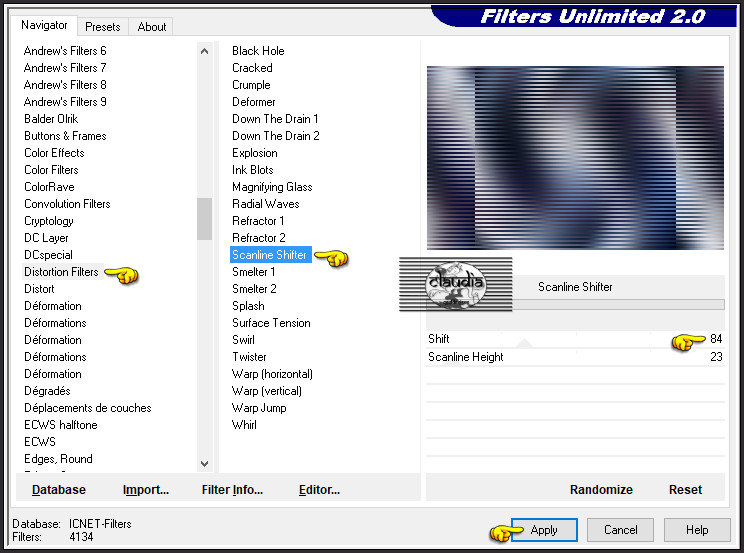Select Buttons & Frames category

65,136
